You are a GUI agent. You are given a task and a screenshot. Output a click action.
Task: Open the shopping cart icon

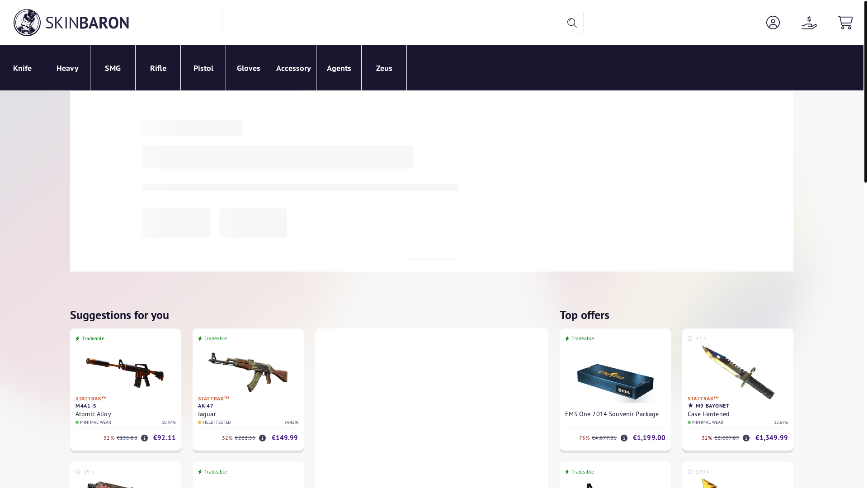pyautogui.click(x=845, y=23)
